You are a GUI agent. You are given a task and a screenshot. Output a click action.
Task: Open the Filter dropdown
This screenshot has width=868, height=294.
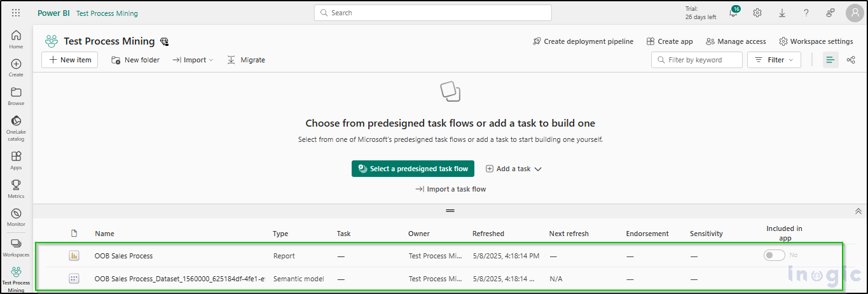pos(774,60)
